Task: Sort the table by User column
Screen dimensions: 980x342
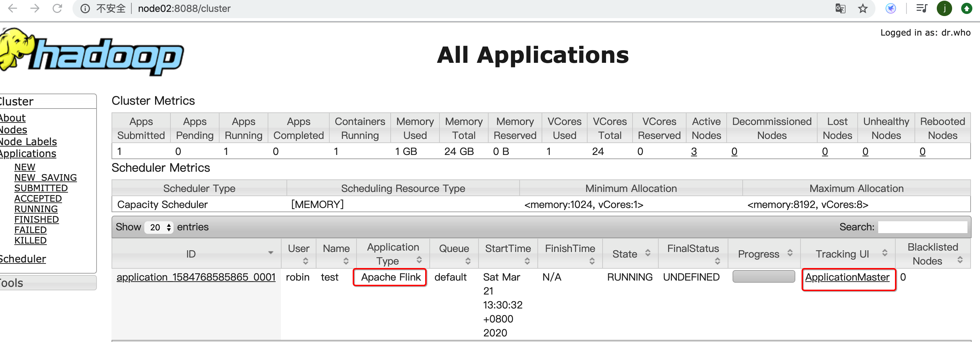Action: [x=299, y=254]
